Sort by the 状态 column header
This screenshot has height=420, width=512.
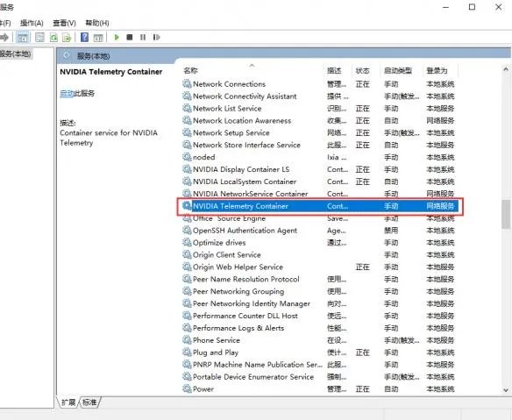[x=362, y=70]
